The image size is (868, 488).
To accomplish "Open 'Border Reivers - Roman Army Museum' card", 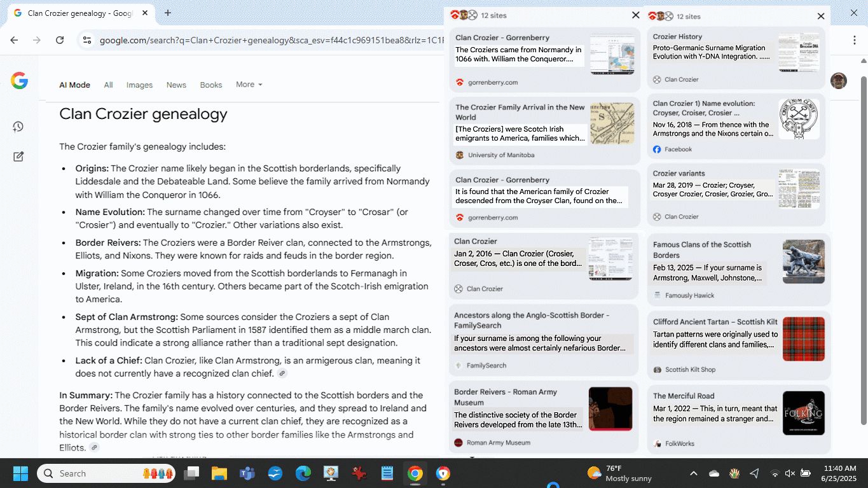I will pyautogui.click(x=543, y=417).
